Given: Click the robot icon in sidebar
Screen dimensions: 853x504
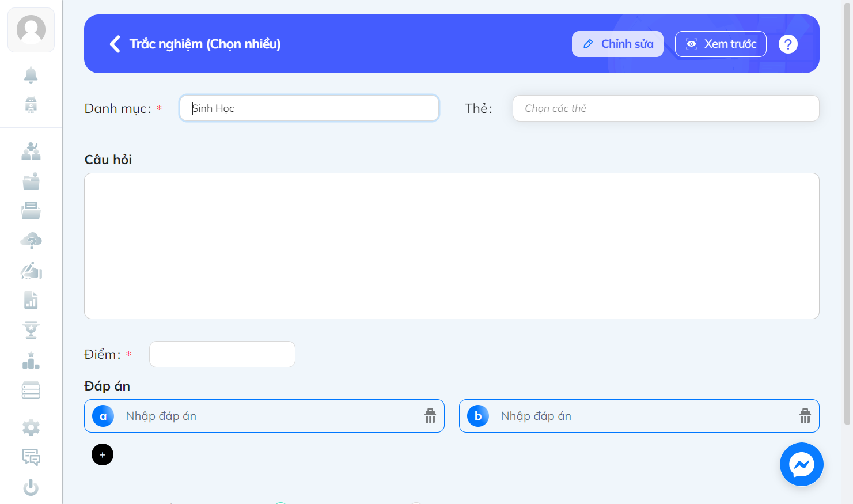Looking at the screenshot, I should 31,105.
